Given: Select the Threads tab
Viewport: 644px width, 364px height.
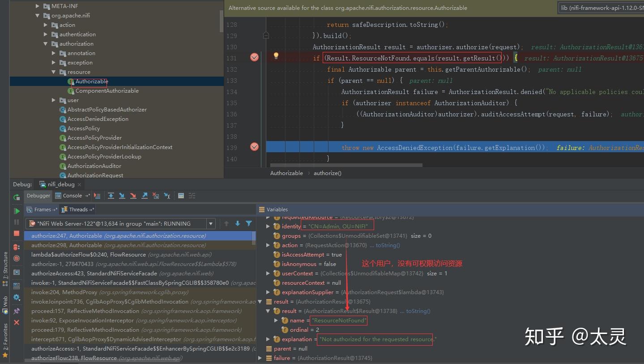Looking at the screenshot, I should pyautogui.click(x=78, y=210).
